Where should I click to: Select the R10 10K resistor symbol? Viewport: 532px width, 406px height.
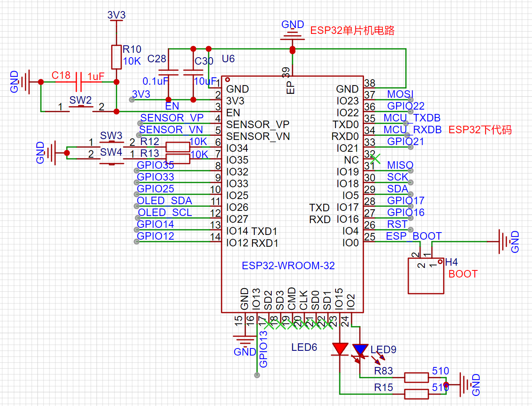tap(116, 57)
